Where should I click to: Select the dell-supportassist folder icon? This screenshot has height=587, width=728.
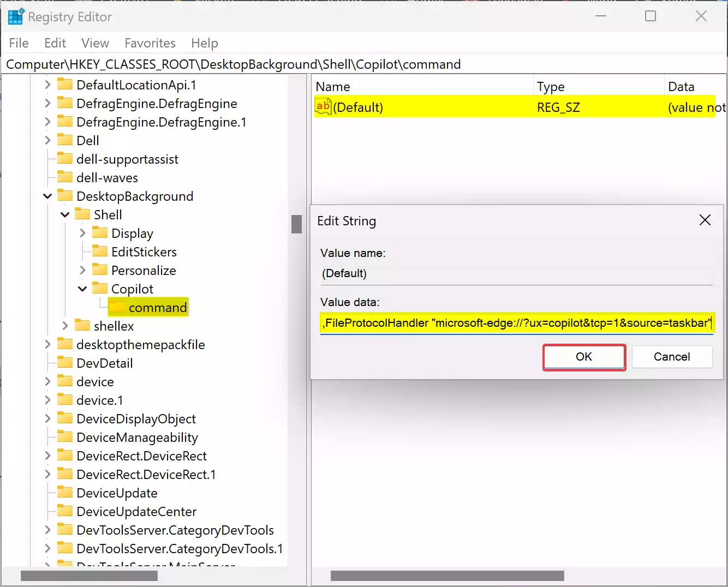pos(65,159)
